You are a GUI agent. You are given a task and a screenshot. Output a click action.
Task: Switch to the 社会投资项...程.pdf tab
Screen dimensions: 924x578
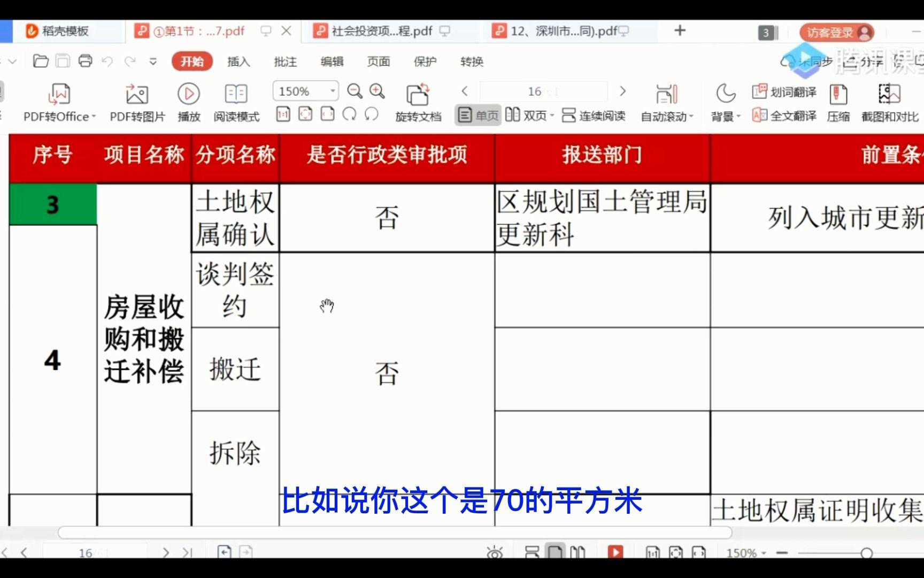point(382,31)
